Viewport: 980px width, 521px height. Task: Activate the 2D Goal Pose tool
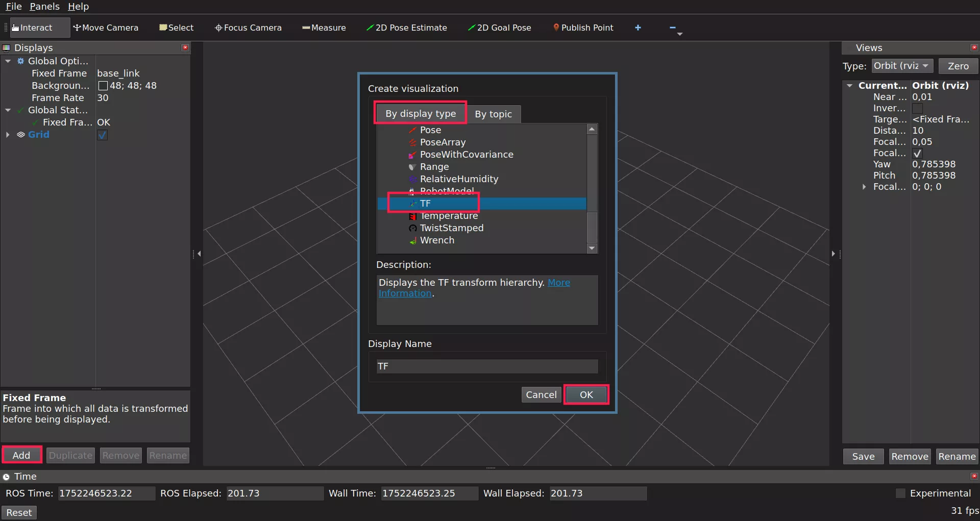click(x=499, y=28)
